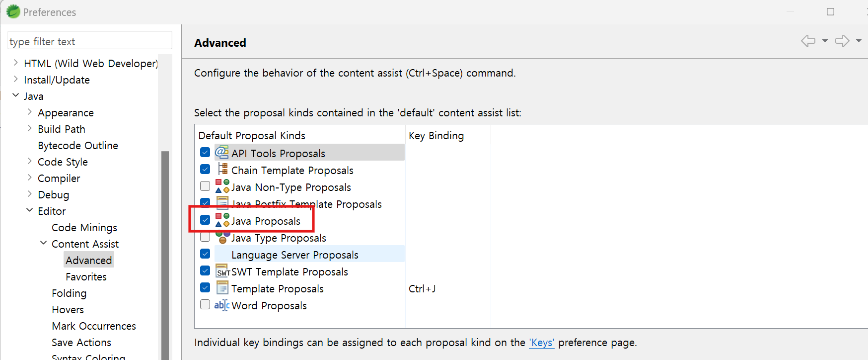Click the Chain Template Proposals icon
The width and height of the screenshot is (868, 360).
click(x=222, y=170)
